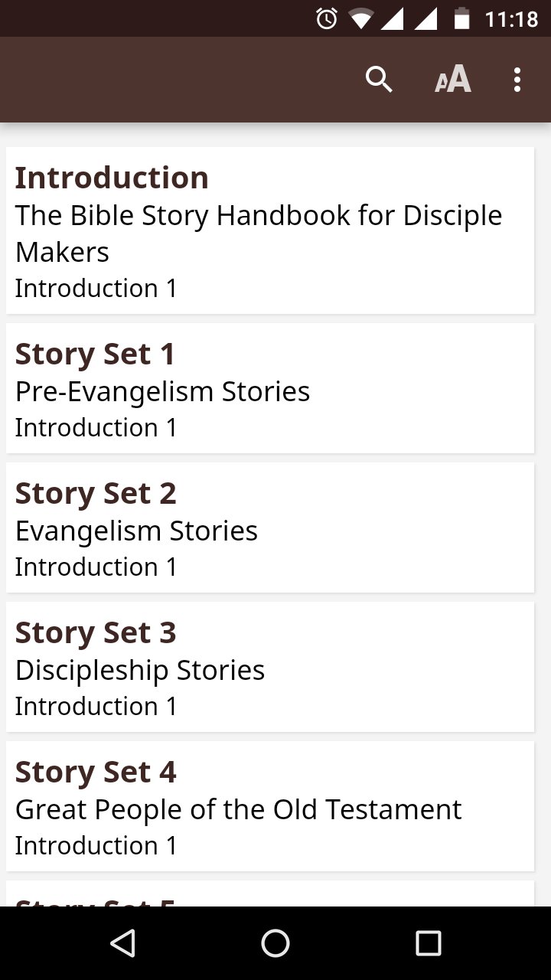Screen dimensions: 551x980
Task: Open the recent apps square button
Action: click(428, 943)
